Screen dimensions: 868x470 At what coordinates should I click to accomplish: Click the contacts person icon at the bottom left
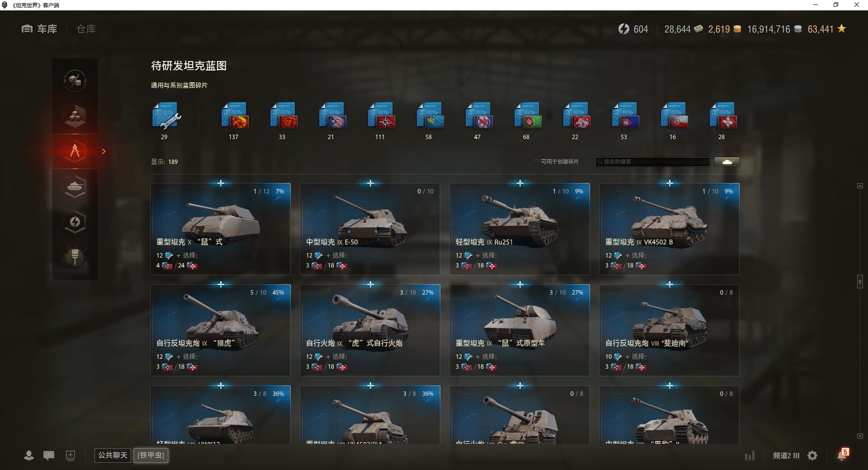point(29,456)
